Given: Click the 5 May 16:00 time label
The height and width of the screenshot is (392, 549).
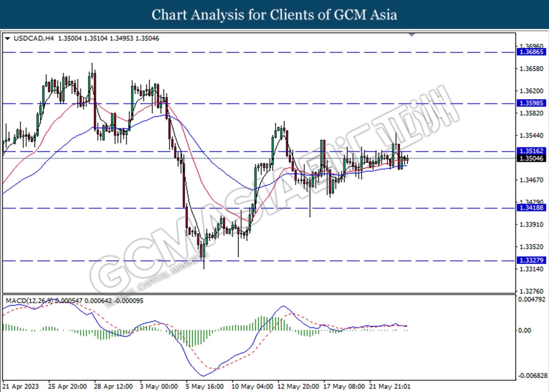Looking at the screenshot, I should [205, 387].
